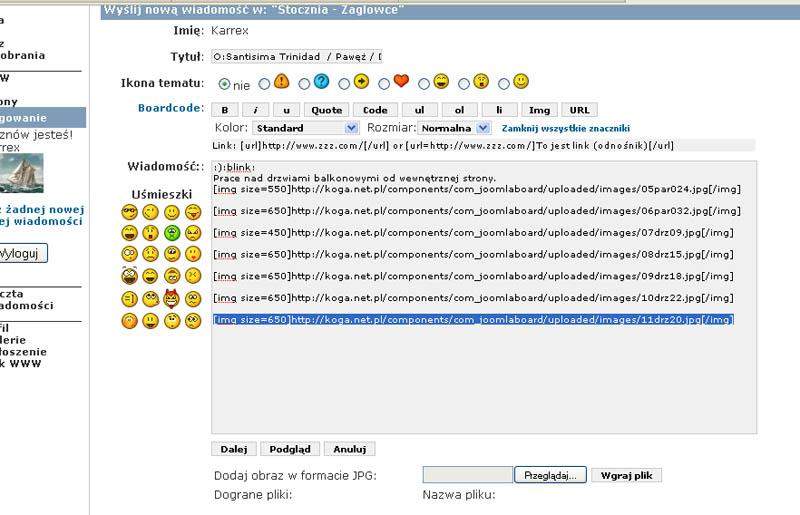Open the Kolor dropdown showing Standard

coord(305,128)
